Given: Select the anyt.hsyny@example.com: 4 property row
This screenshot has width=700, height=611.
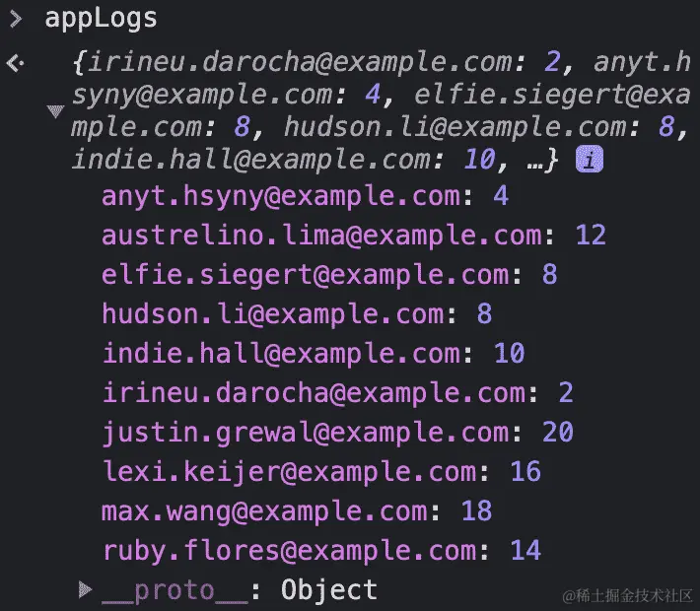Looking at the screenshot, I should click(306, 196).
